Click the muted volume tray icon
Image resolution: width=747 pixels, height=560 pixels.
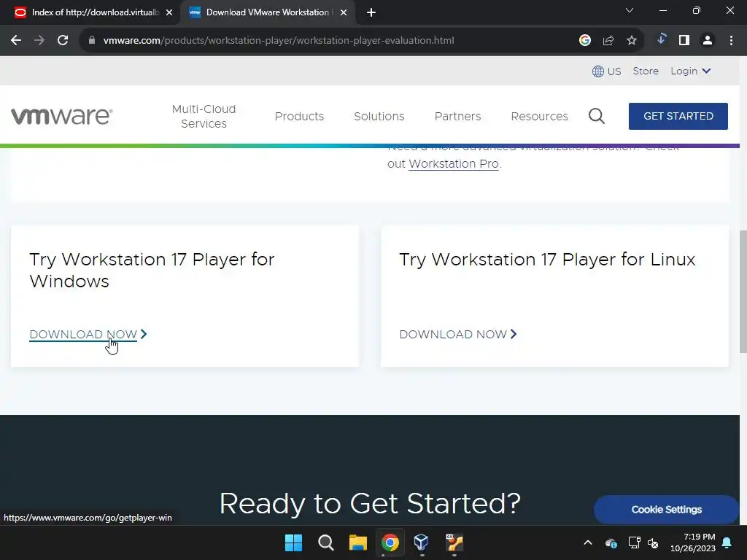653,542
